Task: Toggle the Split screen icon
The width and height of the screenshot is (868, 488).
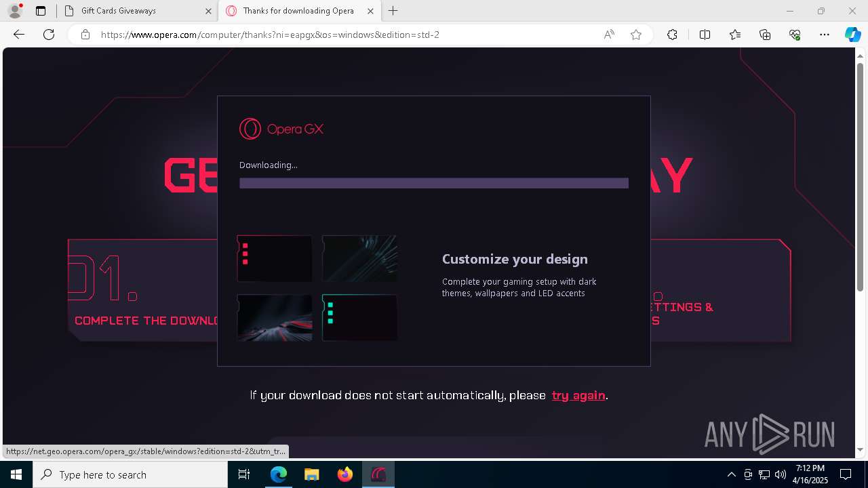Action: (705, 35)
